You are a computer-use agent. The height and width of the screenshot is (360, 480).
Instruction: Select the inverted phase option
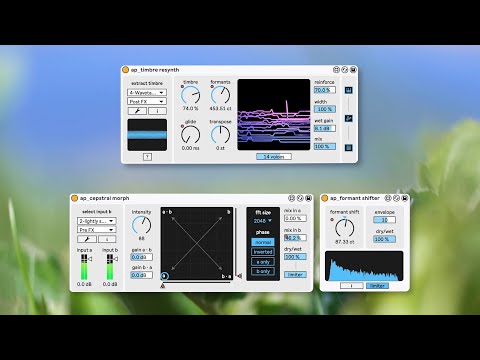[x=263, y=252]
